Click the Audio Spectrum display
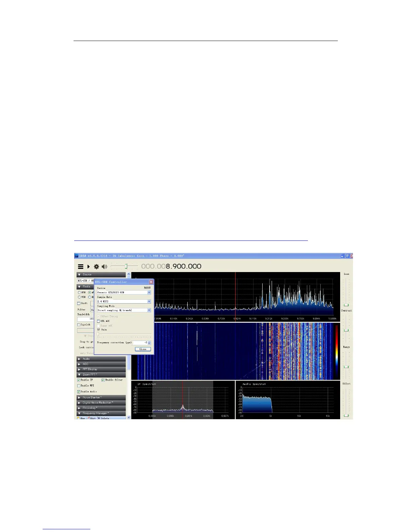 point(288,400)
